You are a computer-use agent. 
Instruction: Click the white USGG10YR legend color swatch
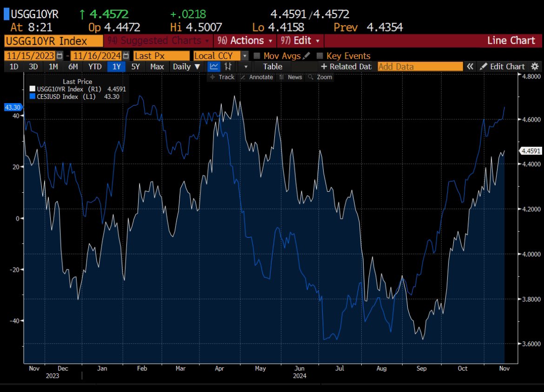tap(33, 89)
